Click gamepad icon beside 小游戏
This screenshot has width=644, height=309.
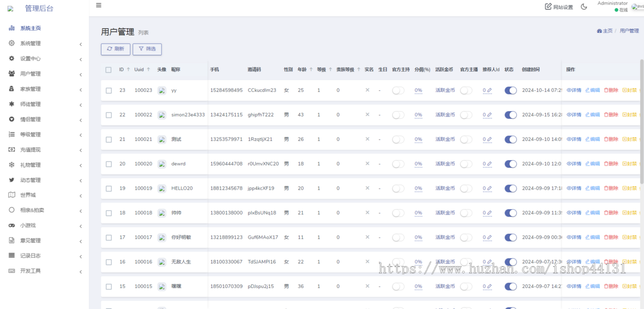pyautogui.click(x=11, y=225)
